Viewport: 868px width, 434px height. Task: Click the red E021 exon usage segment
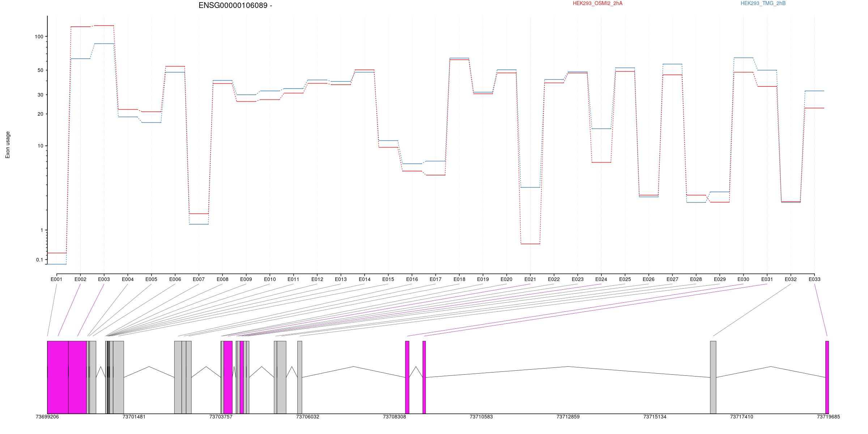point(530,244)
